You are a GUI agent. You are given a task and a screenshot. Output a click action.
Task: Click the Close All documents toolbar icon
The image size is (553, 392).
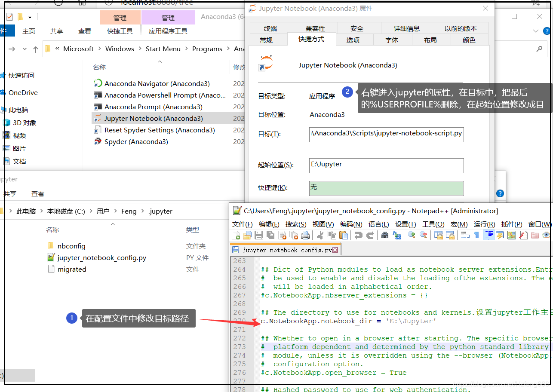point(295,235)
